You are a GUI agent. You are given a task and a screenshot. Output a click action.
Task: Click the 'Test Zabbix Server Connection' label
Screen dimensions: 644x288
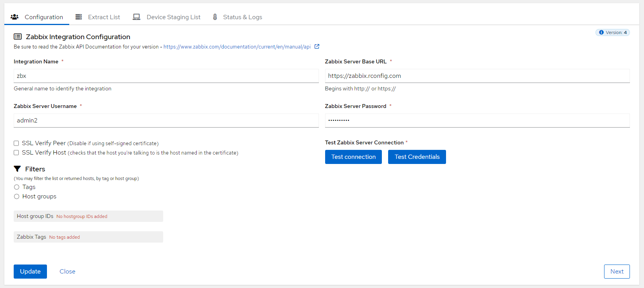click(364, 142)
